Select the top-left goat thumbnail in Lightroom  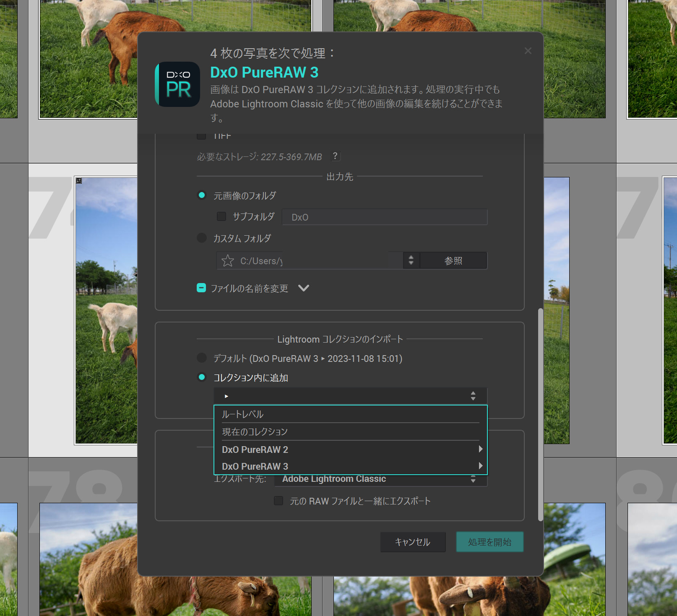[88, 59]
